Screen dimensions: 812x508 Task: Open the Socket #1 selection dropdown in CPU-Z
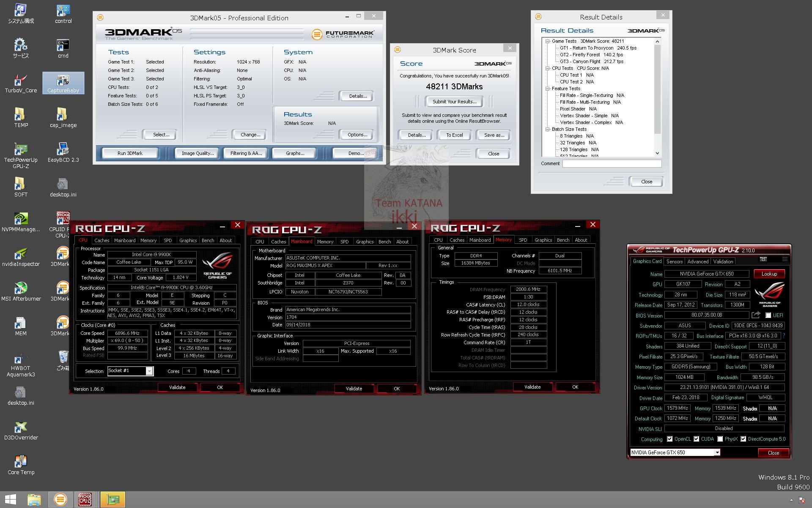(x=149, y=371)
